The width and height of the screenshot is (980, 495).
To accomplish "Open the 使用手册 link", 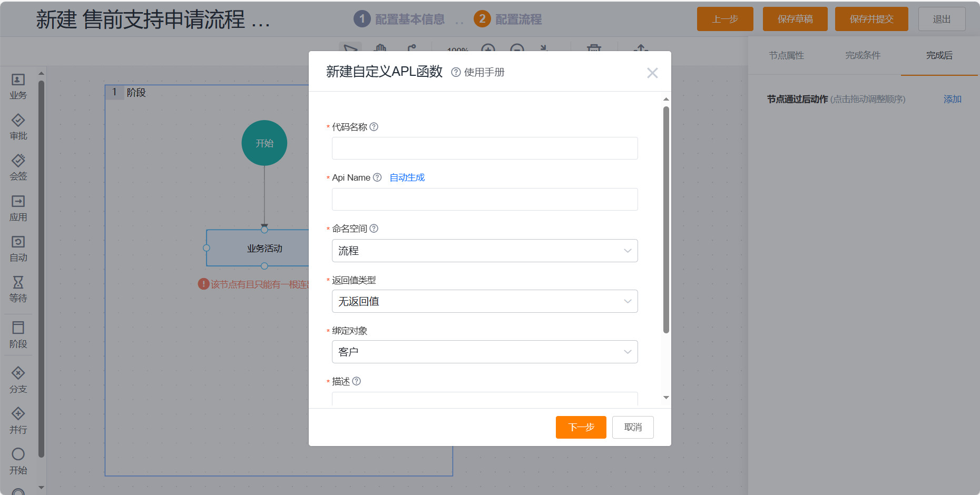I will [x=484, y=72].
